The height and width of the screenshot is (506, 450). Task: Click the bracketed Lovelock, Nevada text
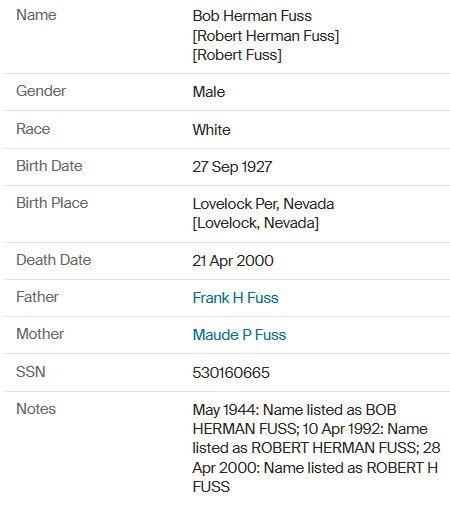256,223
